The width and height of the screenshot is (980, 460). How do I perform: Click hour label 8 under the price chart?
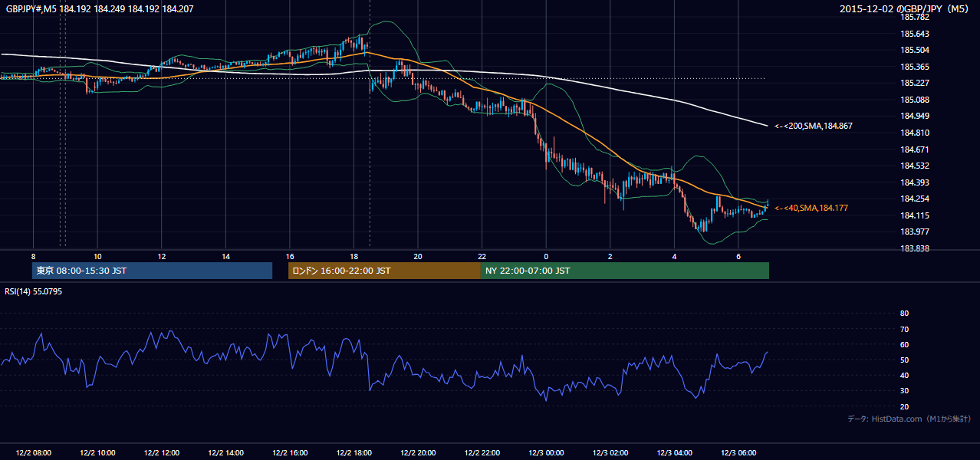coord(33,255)
